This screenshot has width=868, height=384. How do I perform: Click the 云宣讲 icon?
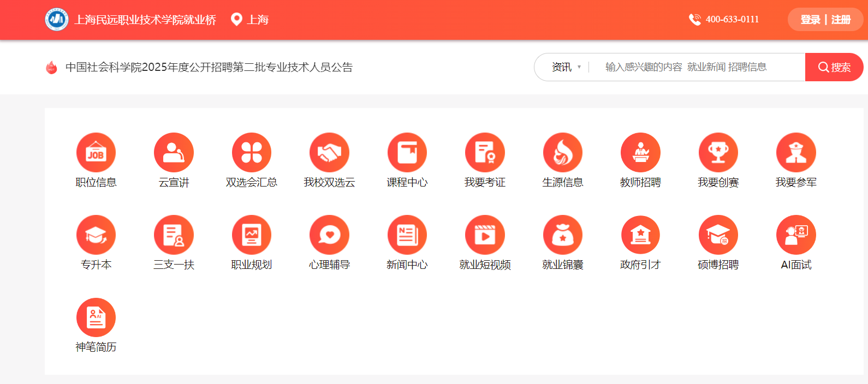point(174,153)
